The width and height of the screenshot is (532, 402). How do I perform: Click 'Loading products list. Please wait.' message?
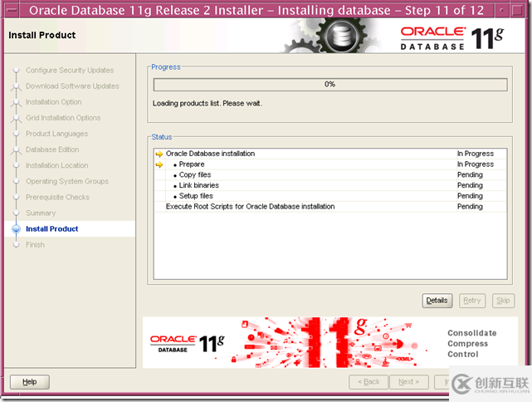pos(207,104)
